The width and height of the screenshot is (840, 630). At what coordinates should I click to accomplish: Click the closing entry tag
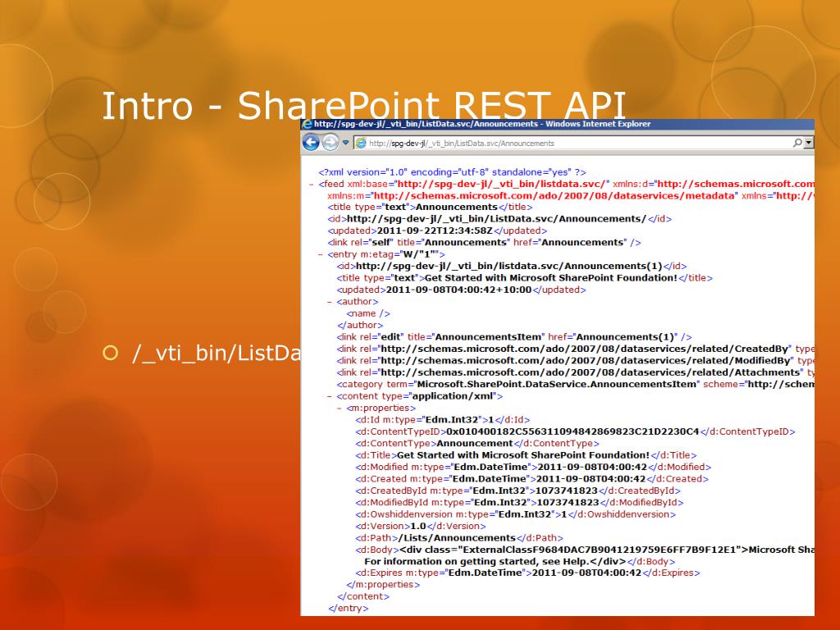pyautogui.click(x=348, y=609)
